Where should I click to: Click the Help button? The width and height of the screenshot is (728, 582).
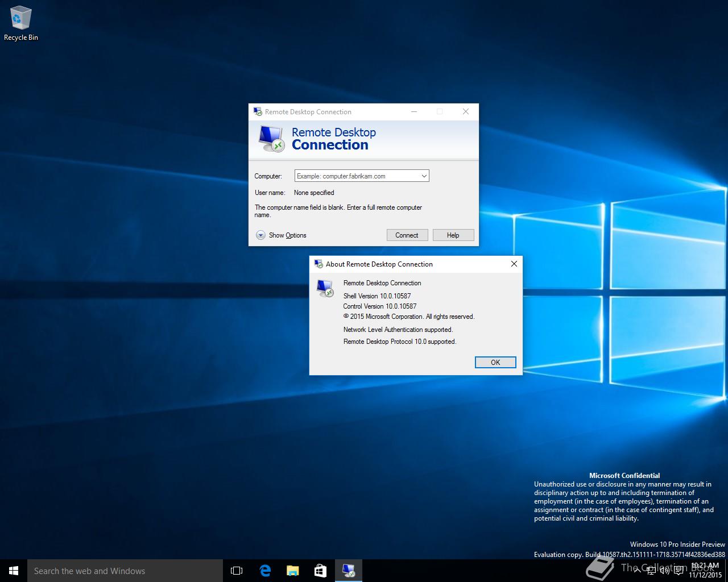453,235
